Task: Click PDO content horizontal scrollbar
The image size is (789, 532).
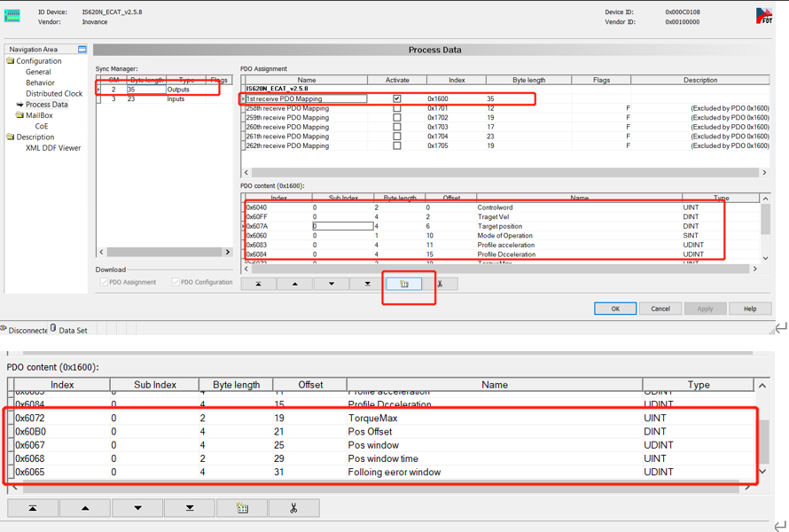Action: (496, 269)
